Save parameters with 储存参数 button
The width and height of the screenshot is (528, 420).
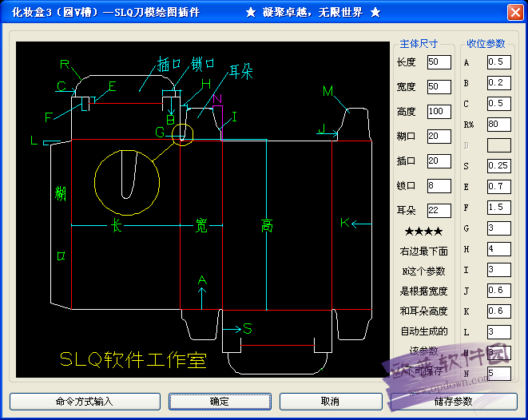coord(454,402)
